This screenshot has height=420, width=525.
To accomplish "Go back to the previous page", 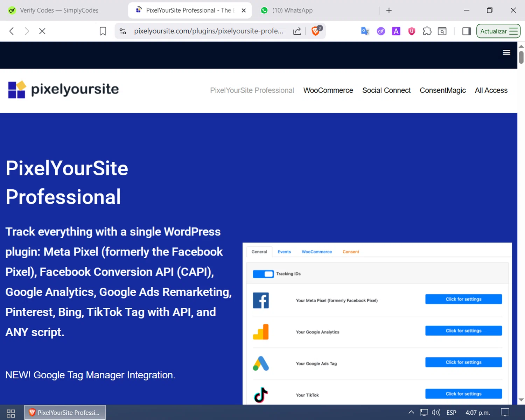I will pyautogui.click(x=12, y=31).
